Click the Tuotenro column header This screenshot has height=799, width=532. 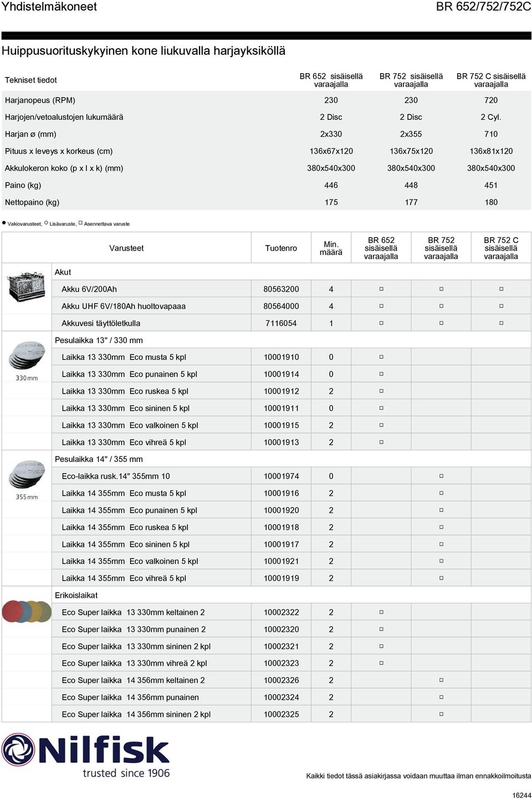coord(281,248)
